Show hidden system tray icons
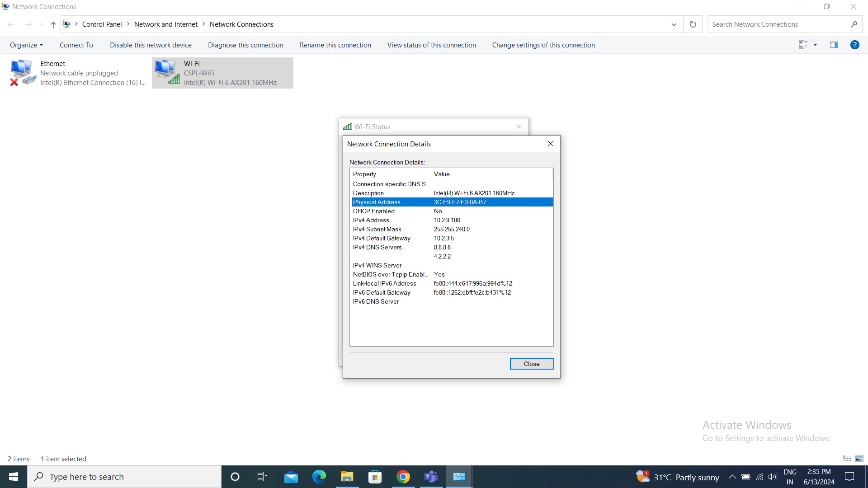The height and width of the screenshot is (488, 868). [x=732, y=477]
